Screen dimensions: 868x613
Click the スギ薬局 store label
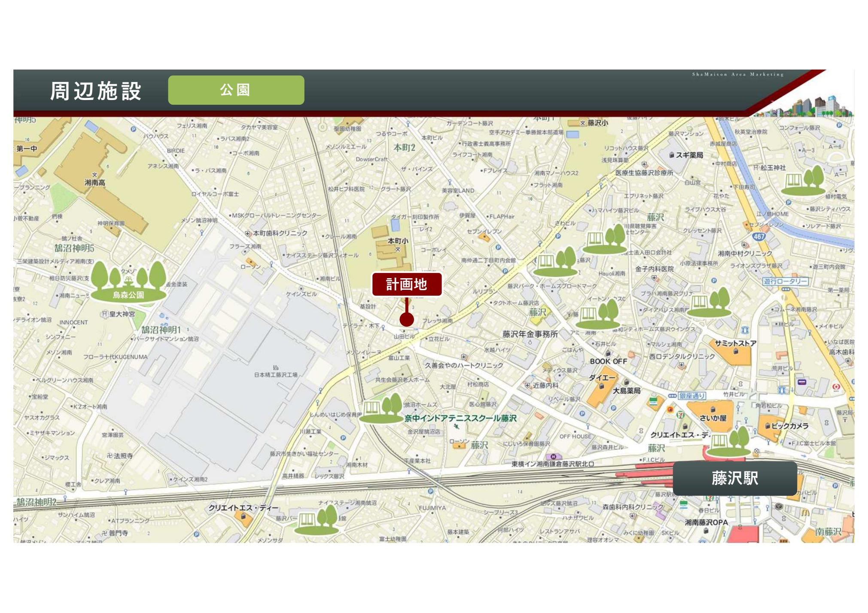coord(689,155)
